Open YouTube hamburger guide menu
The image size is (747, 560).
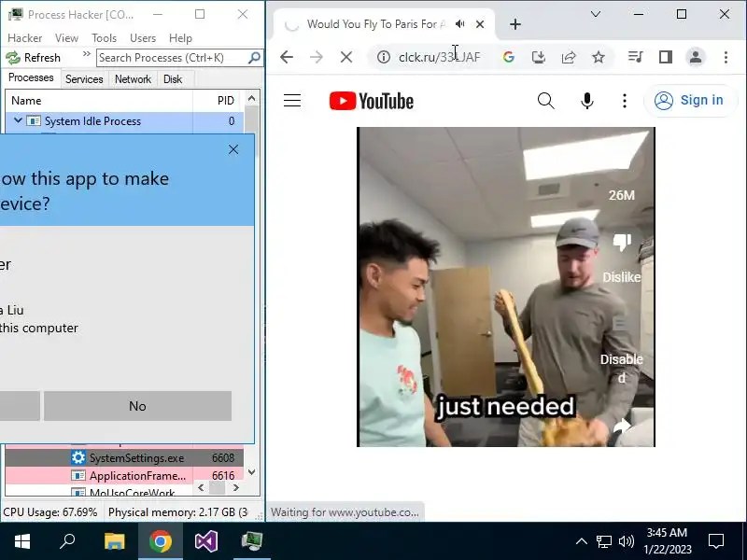pyautogui.click(x=292, y=101)
